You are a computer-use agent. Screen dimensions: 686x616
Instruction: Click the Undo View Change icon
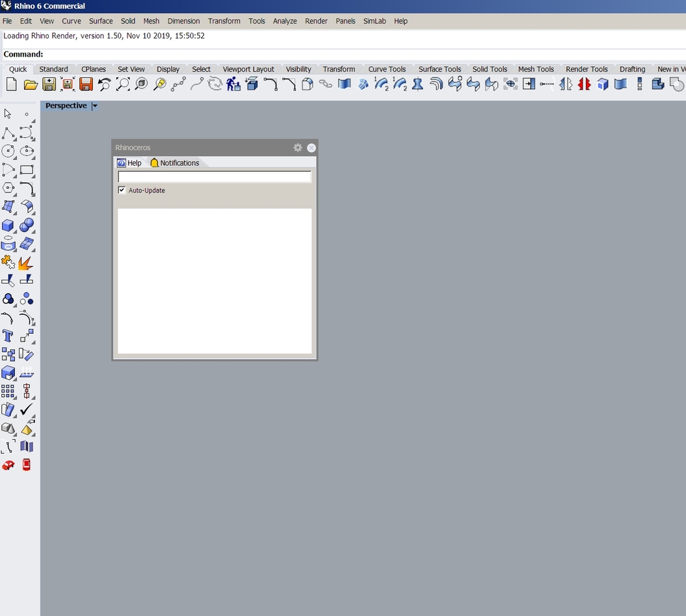pos(104,84)
